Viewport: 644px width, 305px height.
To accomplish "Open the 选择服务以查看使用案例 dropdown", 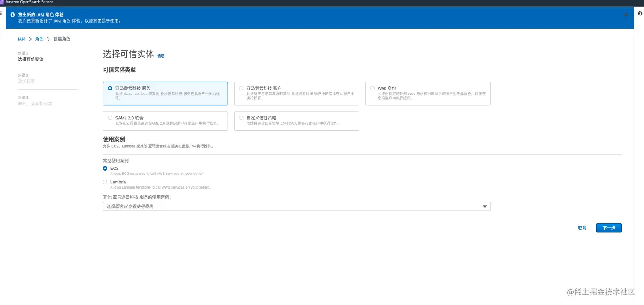I will 296,206.
